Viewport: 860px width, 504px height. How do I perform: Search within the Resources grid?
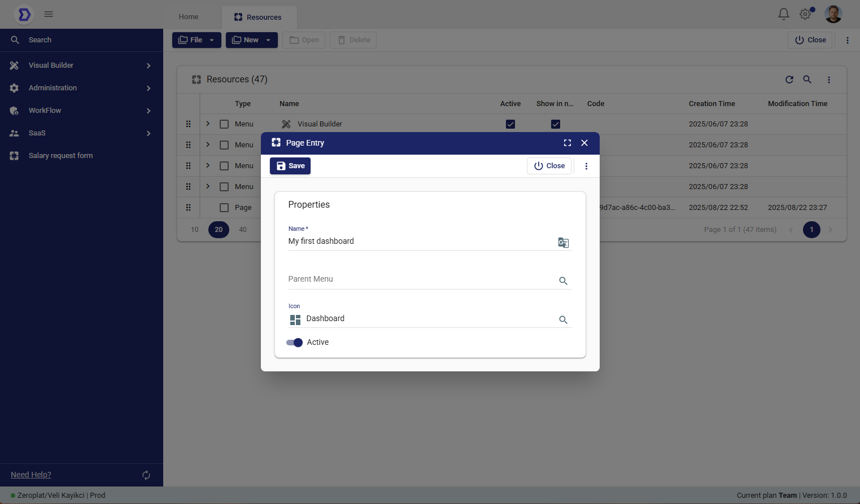(x=807, y=80)
